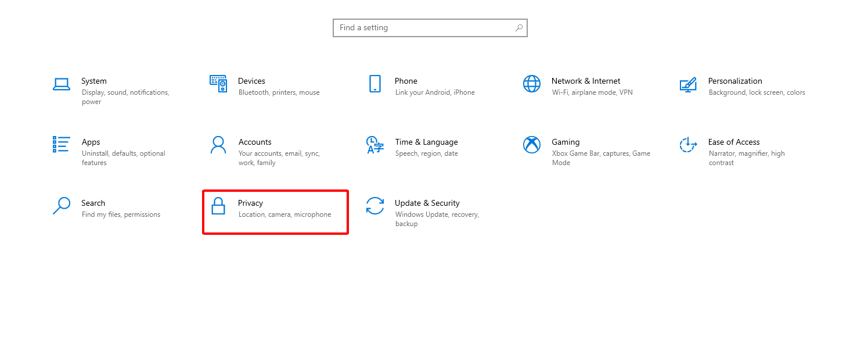Click the Accounts title text
This screenshot has width=868, height=340.
[x=255, y=142]
